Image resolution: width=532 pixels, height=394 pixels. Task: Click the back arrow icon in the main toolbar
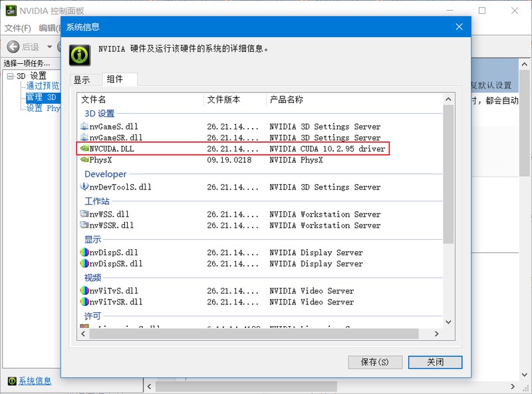coord(13,47)
